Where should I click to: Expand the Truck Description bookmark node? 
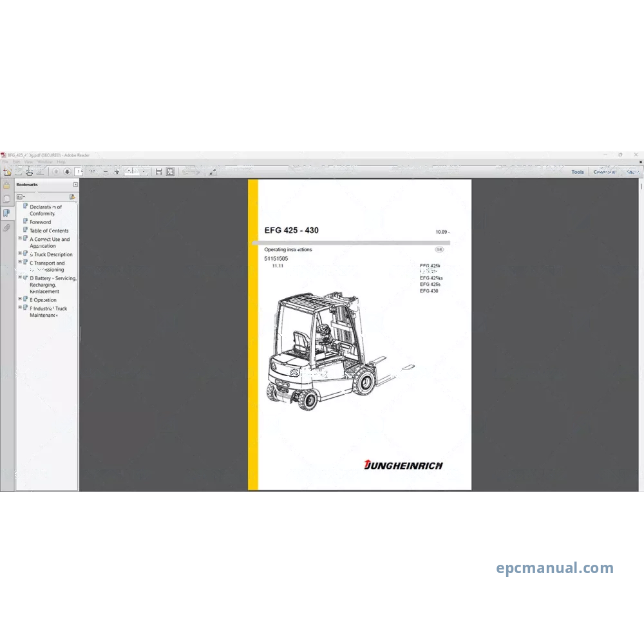tap(20, 253)
